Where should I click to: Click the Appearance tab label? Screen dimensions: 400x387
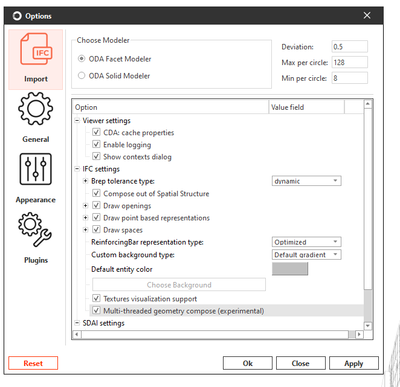(x=36, y=200)
